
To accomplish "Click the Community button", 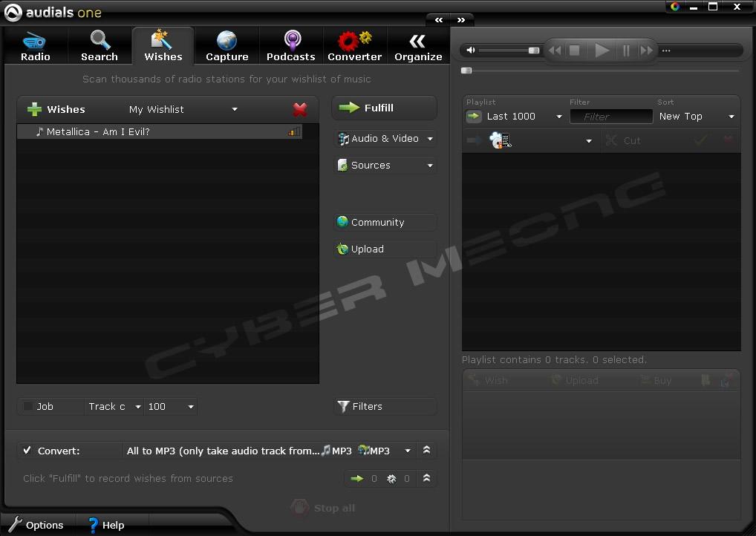I will point(385,222).
